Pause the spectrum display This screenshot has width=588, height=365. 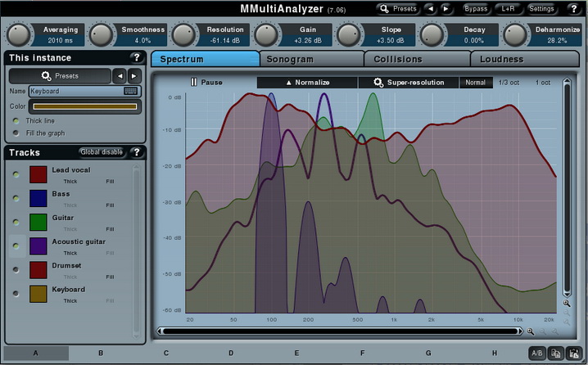pos(206,83)
